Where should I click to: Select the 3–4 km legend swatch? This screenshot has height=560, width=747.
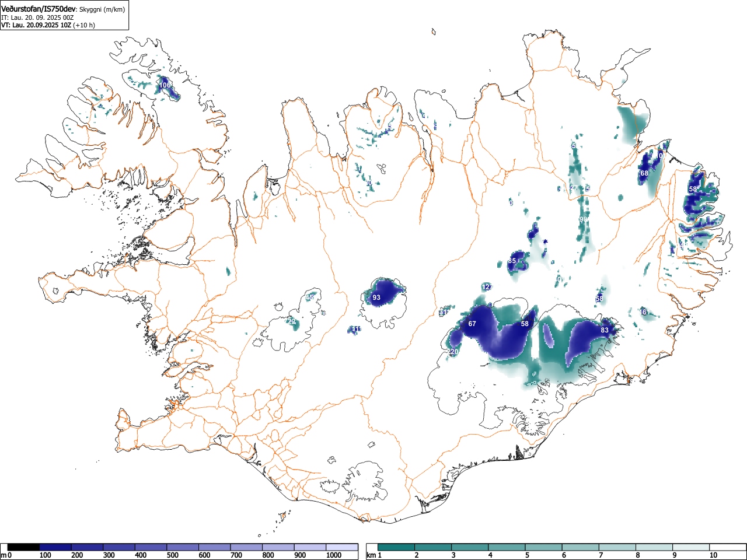[470, 547]
